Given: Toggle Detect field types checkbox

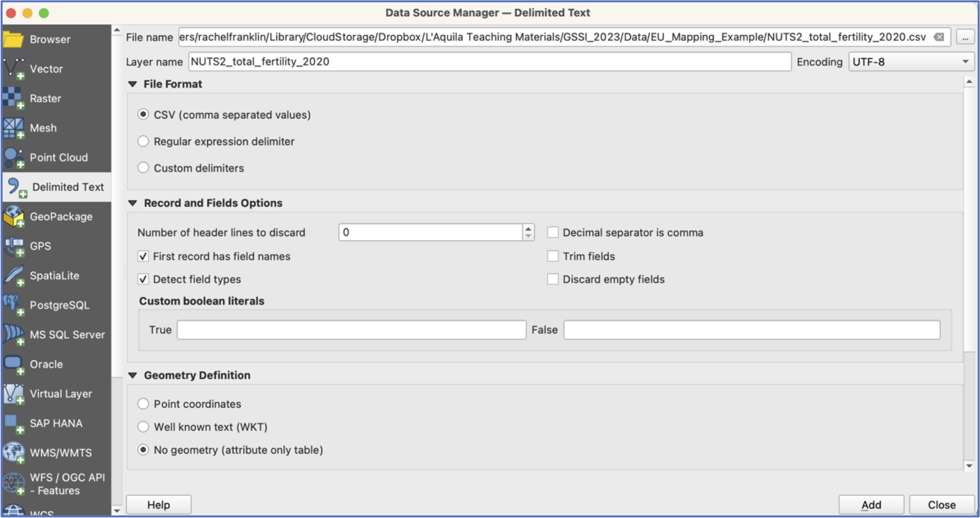Looking at the screenshot, I should pyautogui.click(x=143, y=280).
